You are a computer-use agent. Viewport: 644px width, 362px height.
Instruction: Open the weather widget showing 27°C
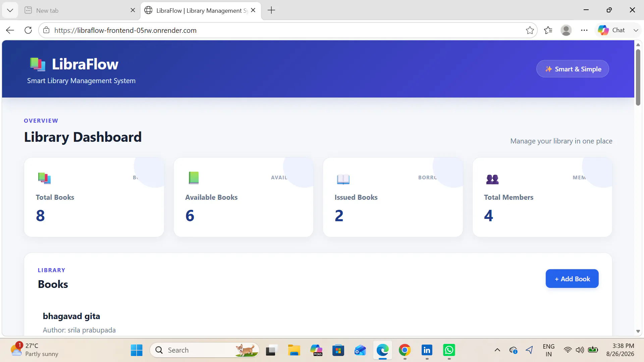[34, 350]
